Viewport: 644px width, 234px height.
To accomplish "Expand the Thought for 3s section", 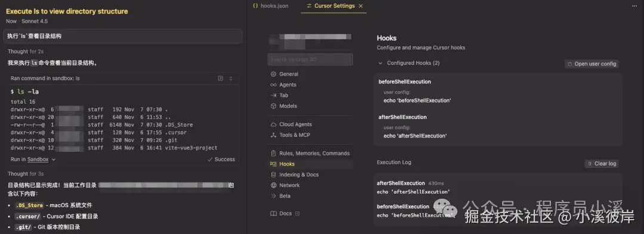I will pyautogui.click(x=26, y=174).
